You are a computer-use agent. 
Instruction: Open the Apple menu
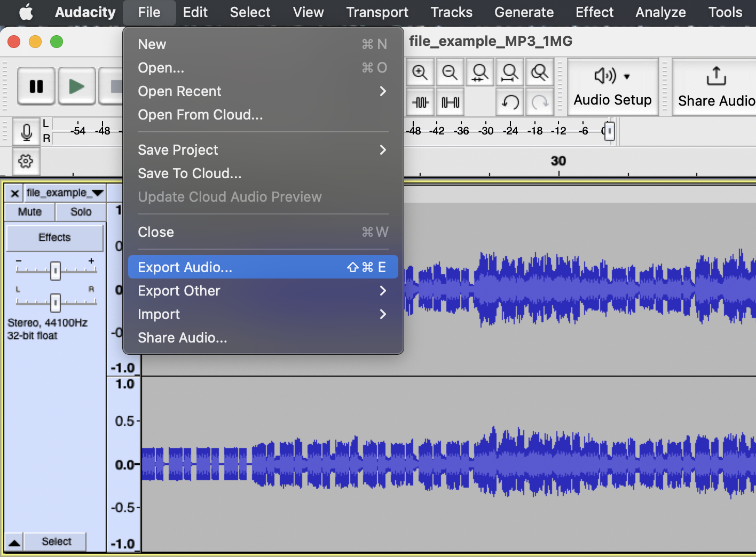(25, 12)
